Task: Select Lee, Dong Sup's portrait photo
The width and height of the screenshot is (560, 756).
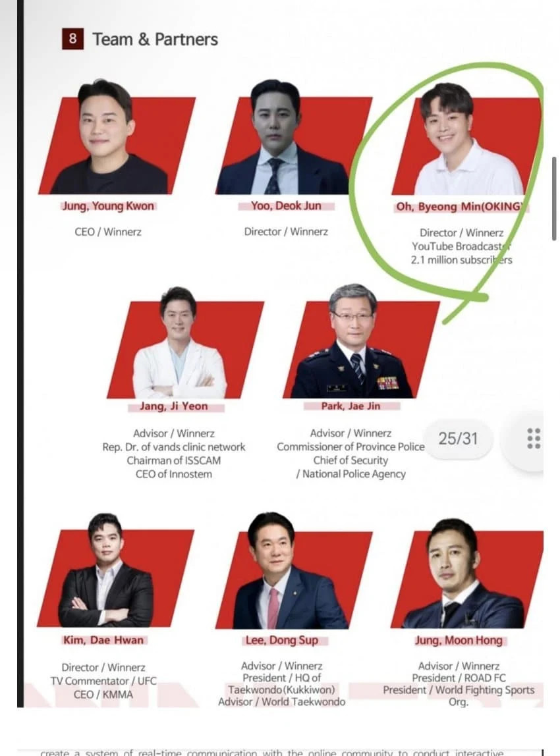Action: pos(294,571)
